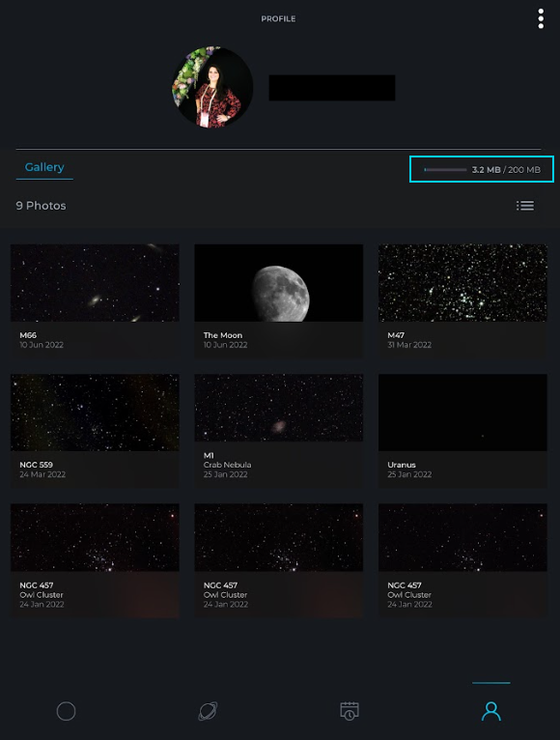560x740 pixels.
Task: Open the circle home tab icon
Action: [66, 711]
